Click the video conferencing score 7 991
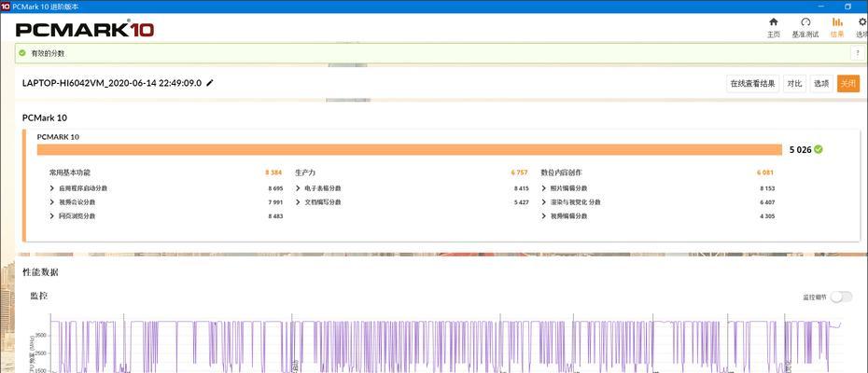868x373 pixels. (275, 202)
